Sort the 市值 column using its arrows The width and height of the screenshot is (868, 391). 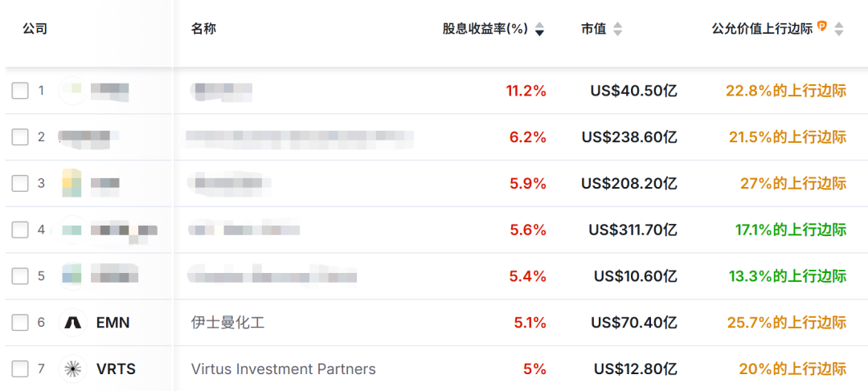coord(617,29)
